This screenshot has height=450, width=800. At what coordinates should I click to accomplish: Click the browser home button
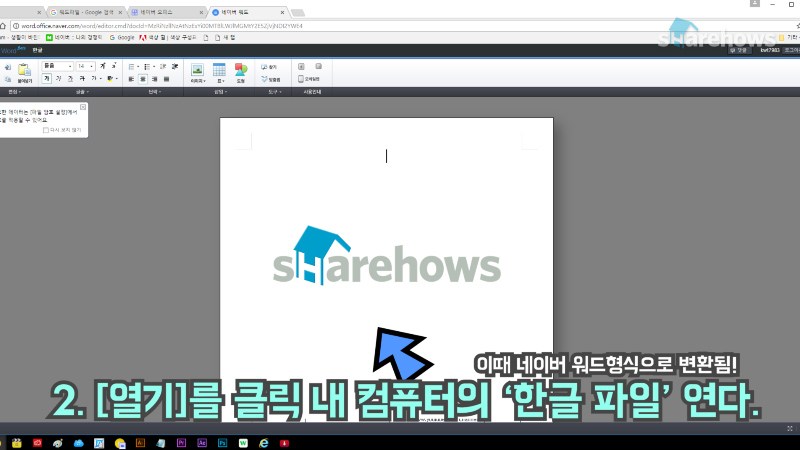click(3, 26)
